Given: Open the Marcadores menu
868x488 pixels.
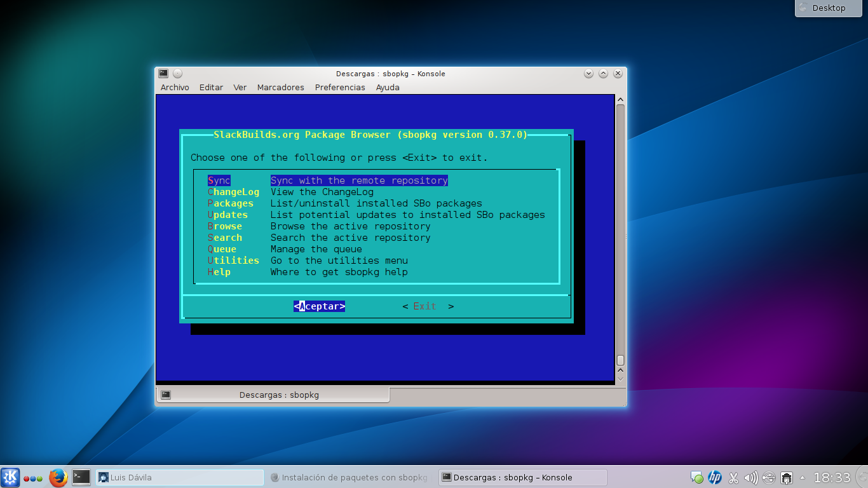Looking at the screenshot, I should click(x=280, y=87).
